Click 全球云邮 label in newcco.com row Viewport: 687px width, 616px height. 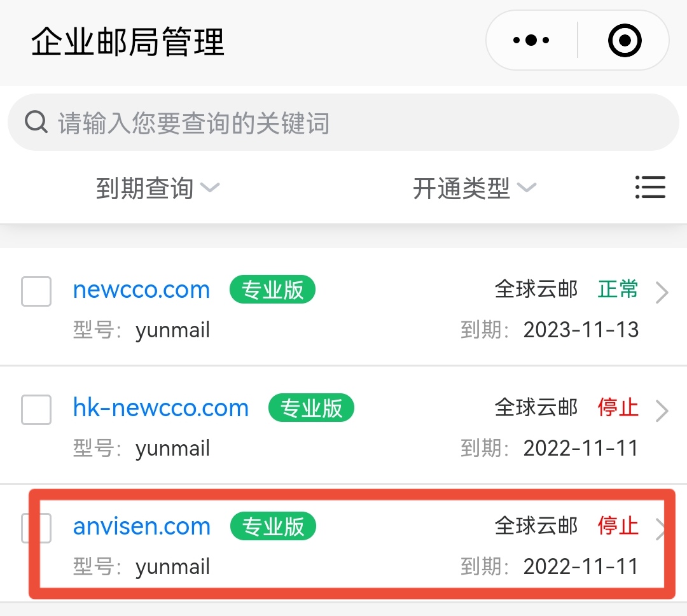click(x=536, y=289)
